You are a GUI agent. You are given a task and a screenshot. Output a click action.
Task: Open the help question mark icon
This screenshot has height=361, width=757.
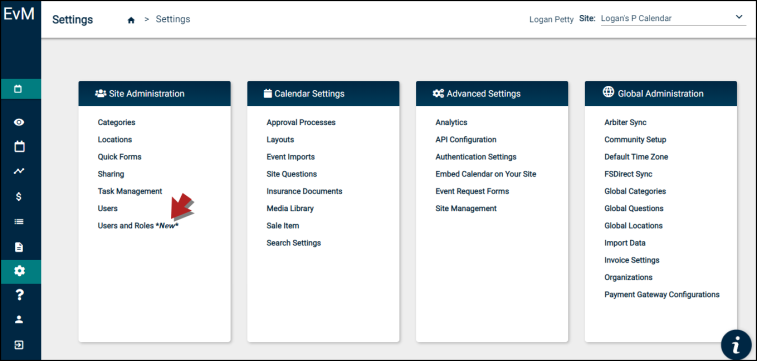[x=19, y=294]
